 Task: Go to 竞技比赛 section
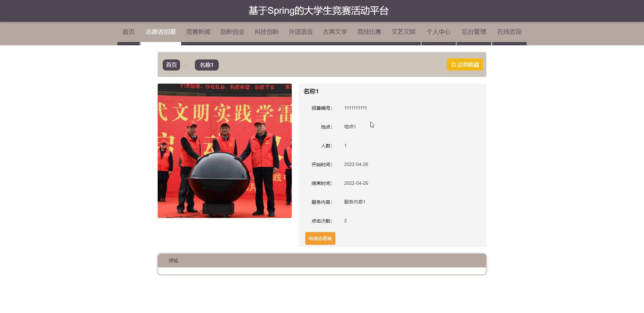[369, 32]
